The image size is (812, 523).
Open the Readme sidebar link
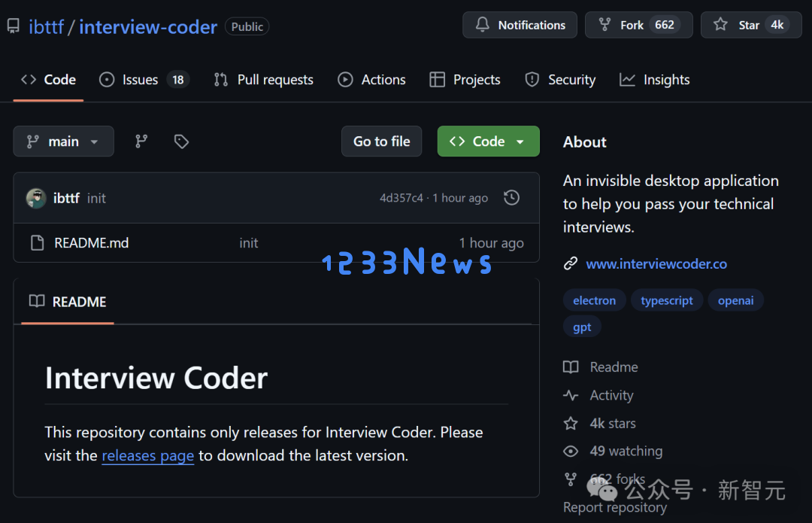coord(614,367)
